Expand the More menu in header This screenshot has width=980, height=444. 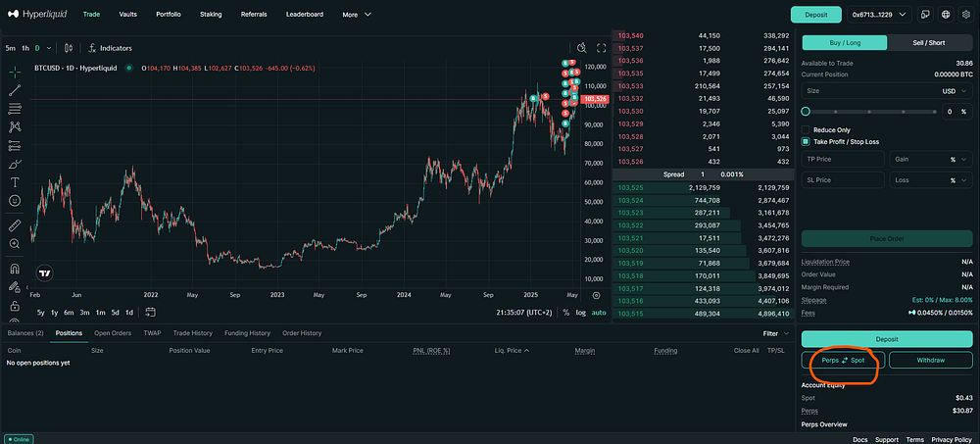tap(357, 15)
